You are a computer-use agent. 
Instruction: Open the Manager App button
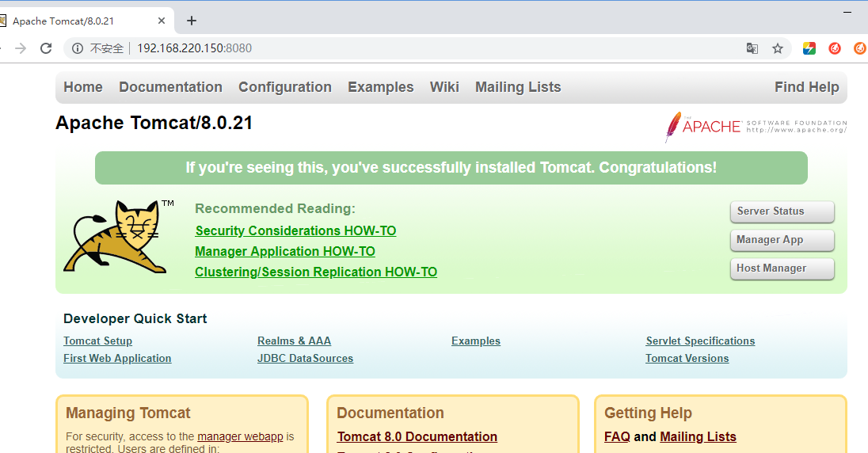pyautogui.click(x=782, y=240)
